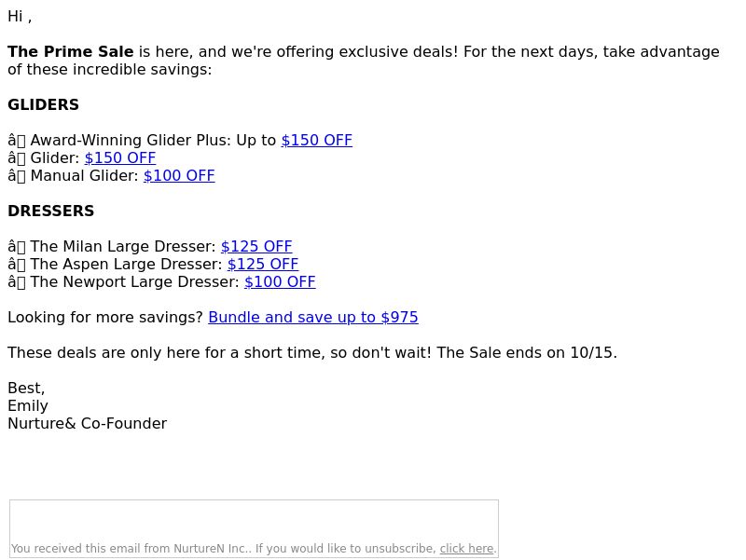The width and height of the screenshot is (746, 560).
Task: Click the unsubscribe 'click here' link
Action: click(x=466, y=548)
